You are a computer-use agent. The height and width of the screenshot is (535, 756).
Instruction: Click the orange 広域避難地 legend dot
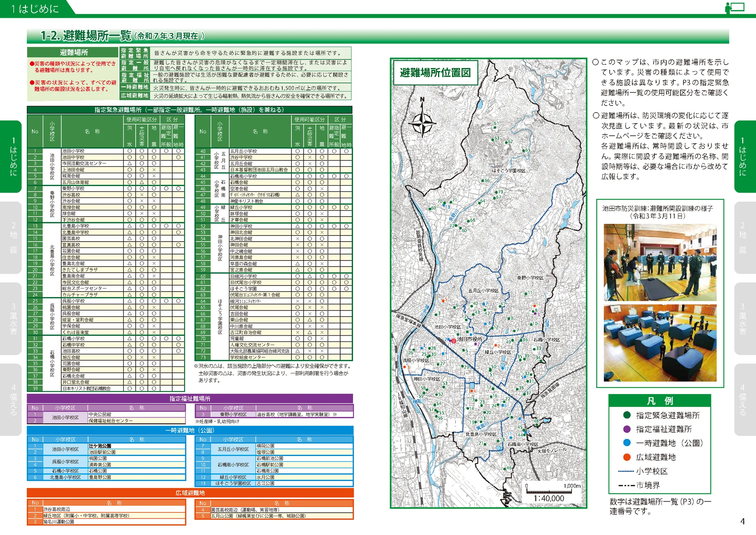(627, 457)
